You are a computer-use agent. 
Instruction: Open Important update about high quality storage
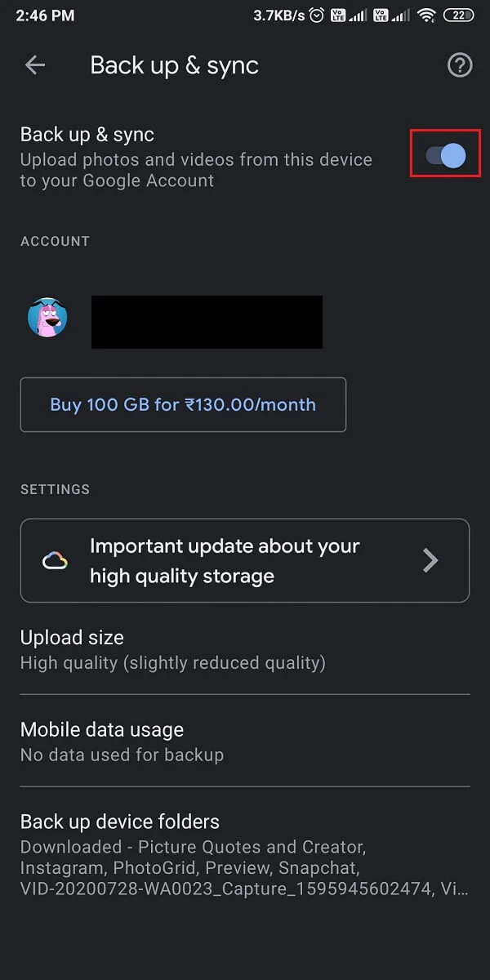pyautogui.click(x=225, y=561)
